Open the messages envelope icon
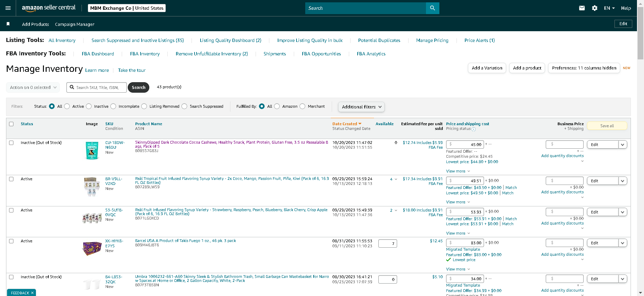644x296 pixels. coord(582,8)
